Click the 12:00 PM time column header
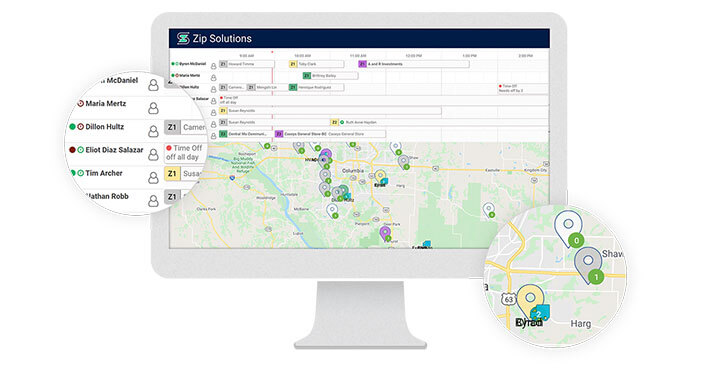This screenshot has height=378, width=720. (x=414, y=56)
